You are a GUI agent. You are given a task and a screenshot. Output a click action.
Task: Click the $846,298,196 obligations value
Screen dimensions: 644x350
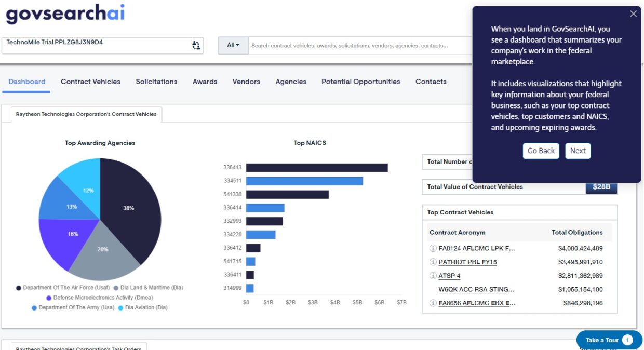(x=583, y=303)
